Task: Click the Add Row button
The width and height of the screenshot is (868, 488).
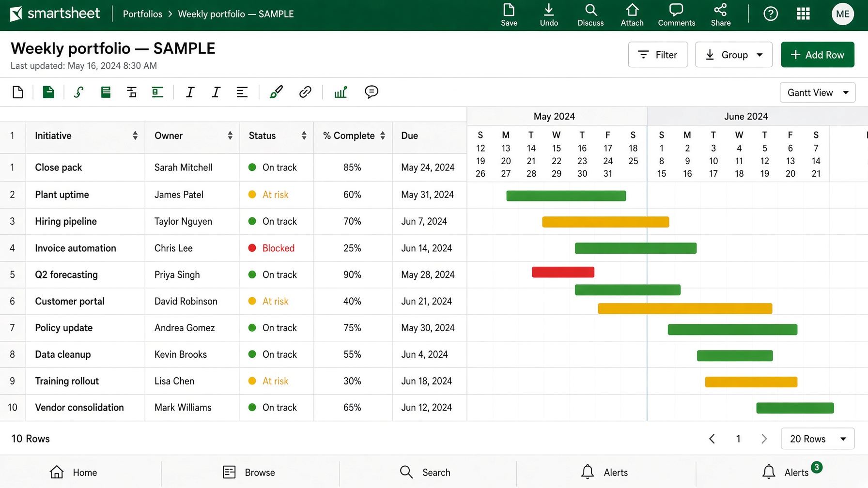Action: [x=818, y=55]
